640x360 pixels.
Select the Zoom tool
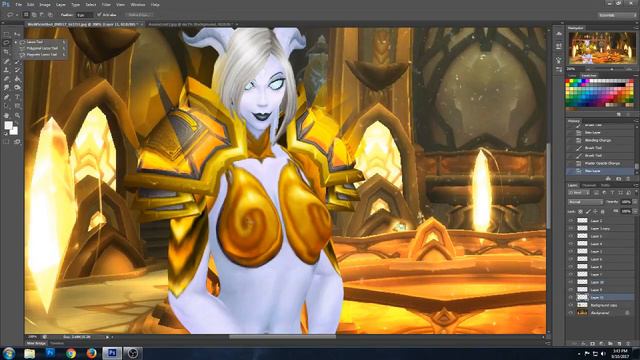coord(17,116)
